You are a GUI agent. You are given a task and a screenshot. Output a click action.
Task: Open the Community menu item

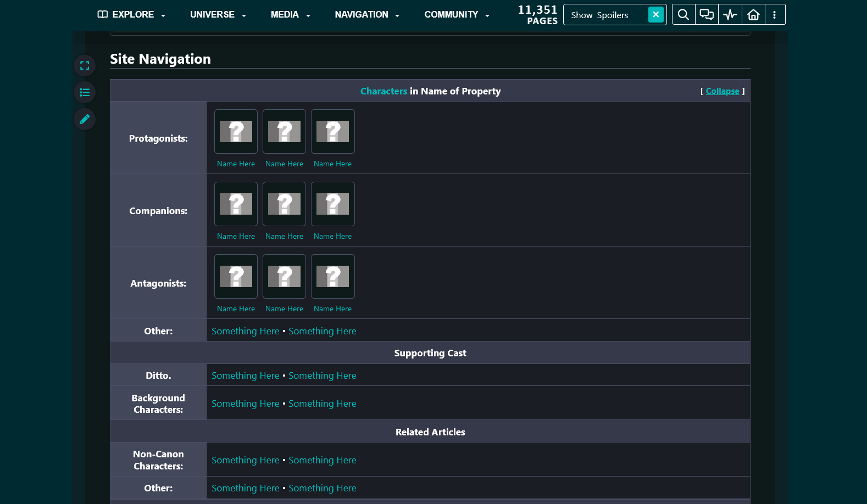point(457,15)
